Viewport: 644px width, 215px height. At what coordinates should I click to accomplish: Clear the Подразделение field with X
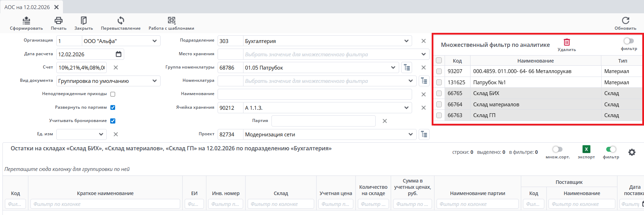(x=424, y=41)
